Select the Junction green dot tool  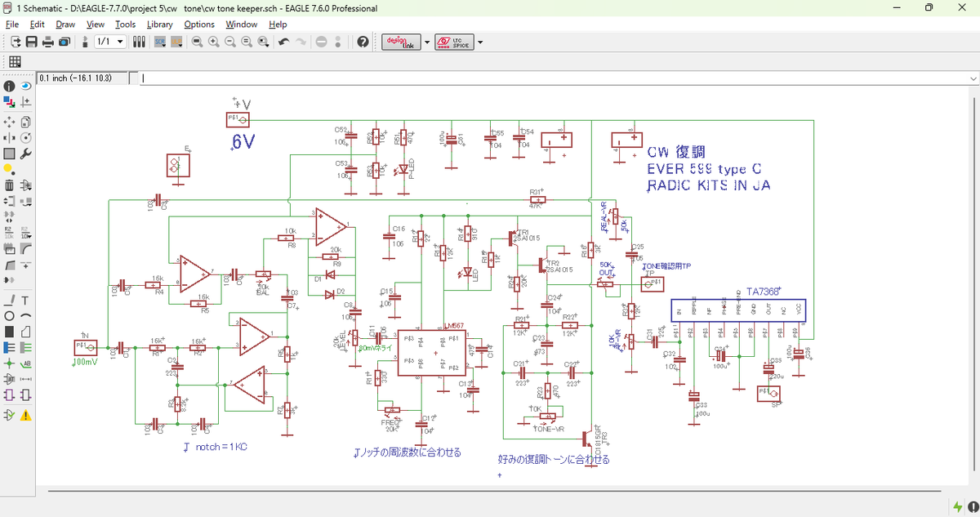click(9, 363)
